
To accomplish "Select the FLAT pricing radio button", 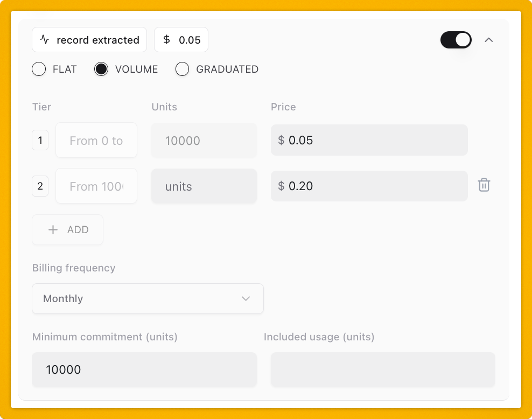I will click(x=39, y=69).
